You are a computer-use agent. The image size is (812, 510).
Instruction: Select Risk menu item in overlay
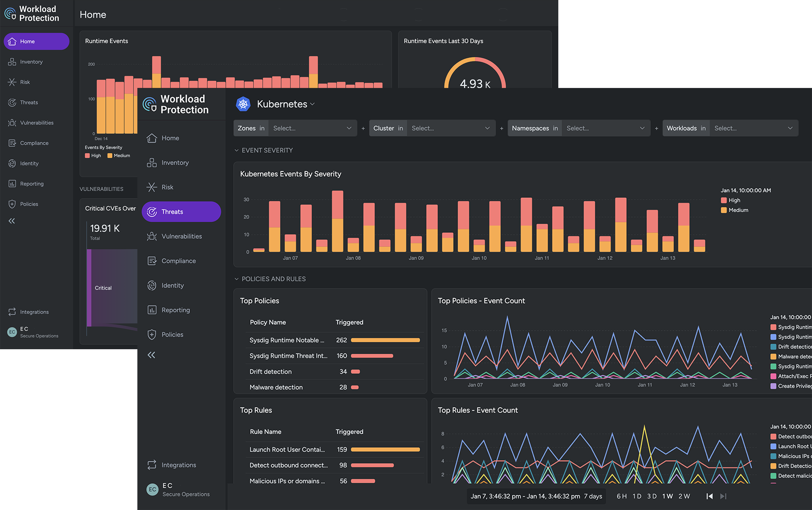166,187
